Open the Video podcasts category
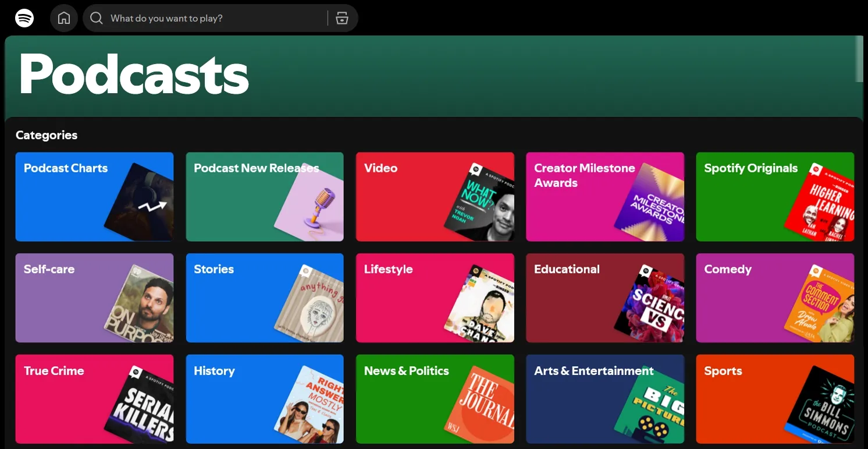868x449 pixels. 435,196
